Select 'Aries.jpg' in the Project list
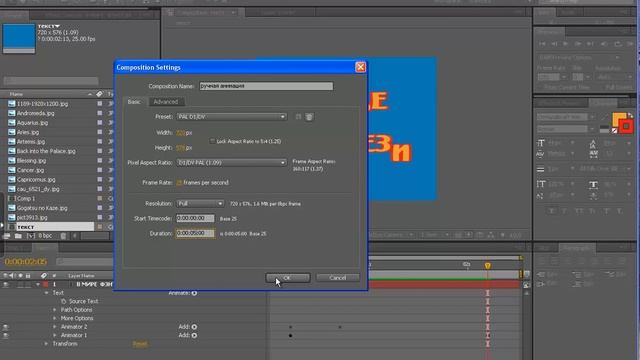Viewport: 640px width, 360px height. pyautogui.click(x=28, y=132)
